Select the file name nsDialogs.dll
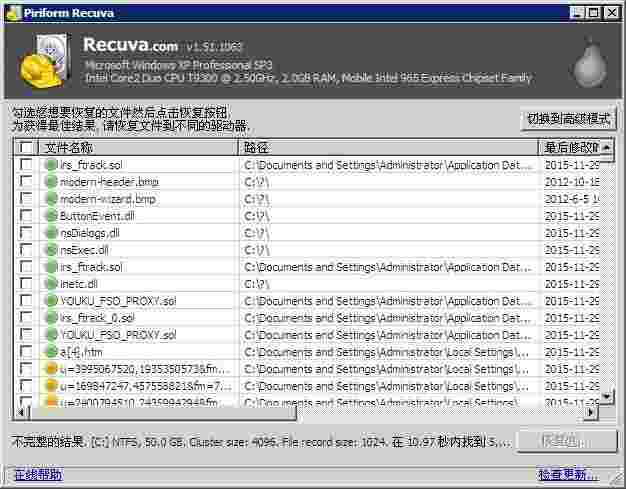This screenshot has width=626, height=489. 90,233
